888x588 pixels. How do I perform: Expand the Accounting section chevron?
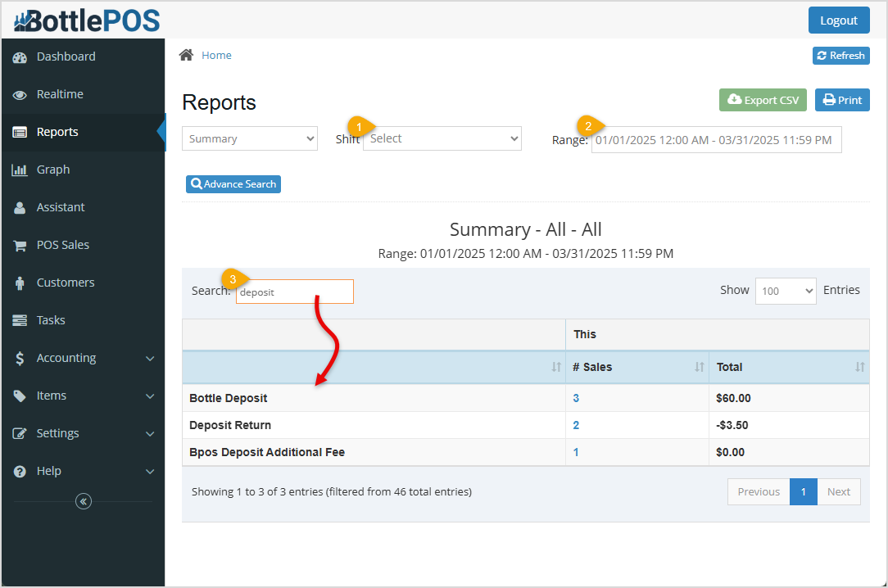pos(150,358)
